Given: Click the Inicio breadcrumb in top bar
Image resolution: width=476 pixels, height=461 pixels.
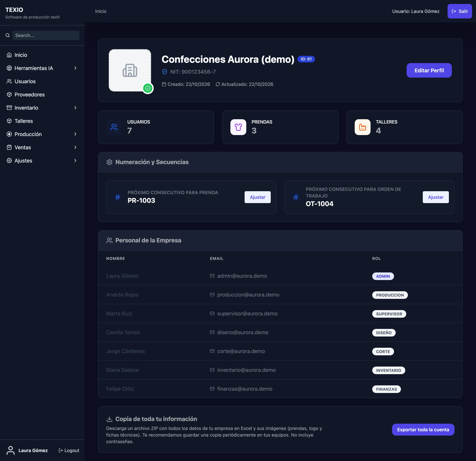Looking at the screenshot, I should [x=101, y=11].
